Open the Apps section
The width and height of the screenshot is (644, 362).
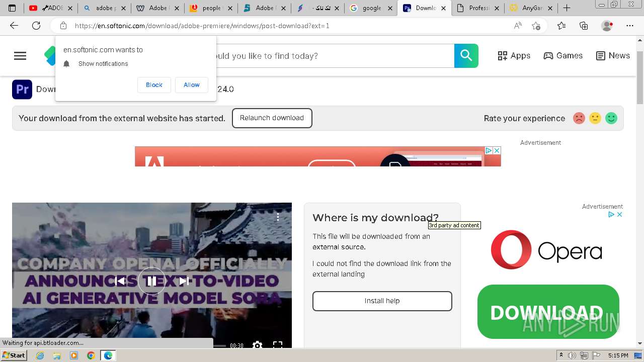tap(514, 56)
